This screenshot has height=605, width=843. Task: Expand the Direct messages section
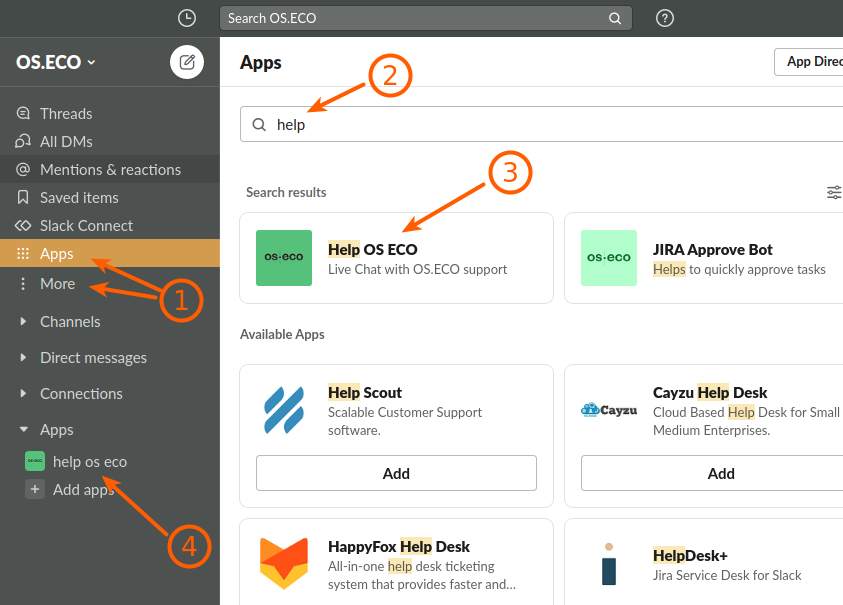24,358
